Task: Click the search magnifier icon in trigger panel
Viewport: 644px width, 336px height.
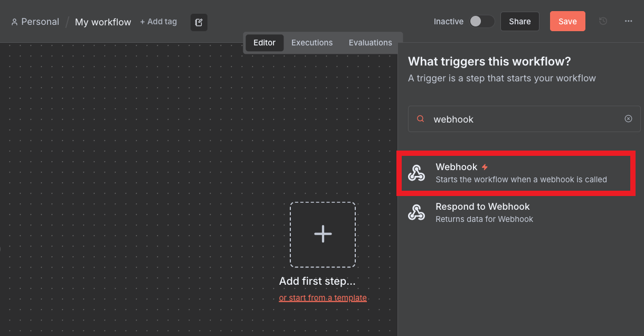Action: (420, 118)
